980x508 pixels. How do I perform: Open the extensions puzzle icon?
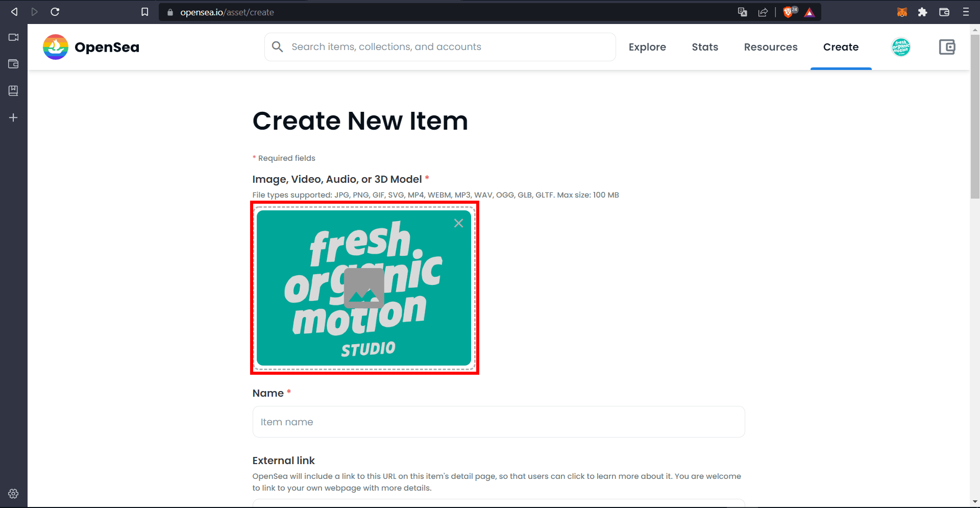click(922, 12)
